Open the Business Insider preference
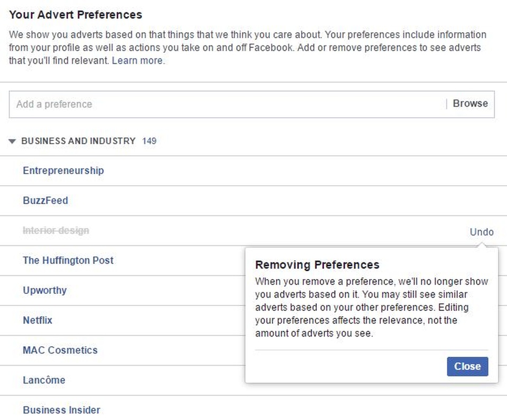 coord(61,410)
